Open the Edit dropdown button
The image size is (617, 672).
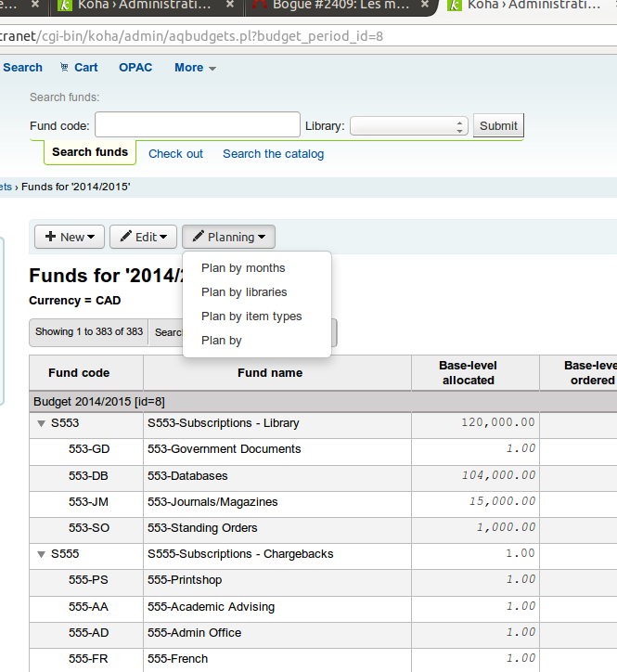143,237
